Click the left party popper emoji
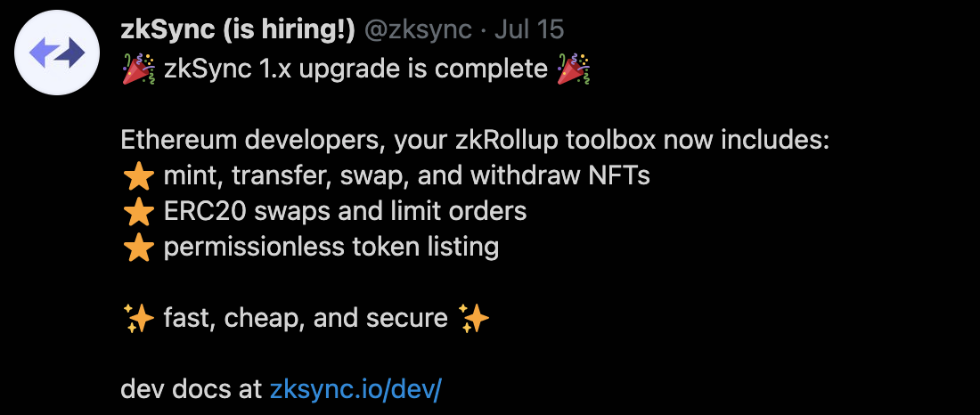The image size is (980, 415). pos(139,69)
